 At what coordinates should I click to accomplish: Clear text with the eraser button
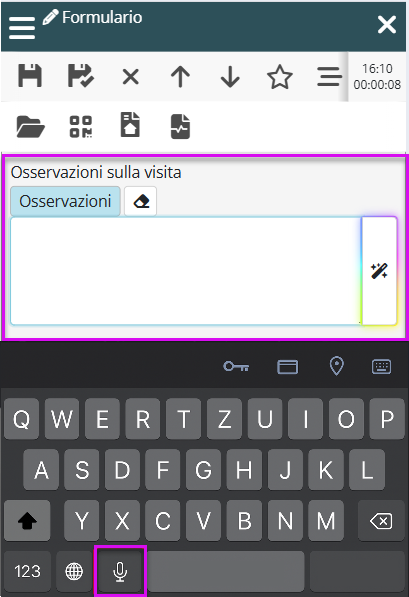click(141, 201)
